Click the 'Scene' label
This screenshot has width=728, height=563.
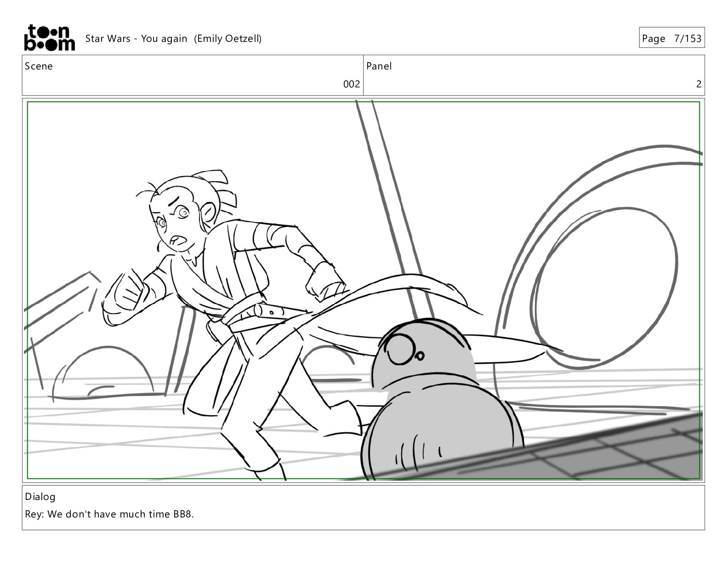39,66
